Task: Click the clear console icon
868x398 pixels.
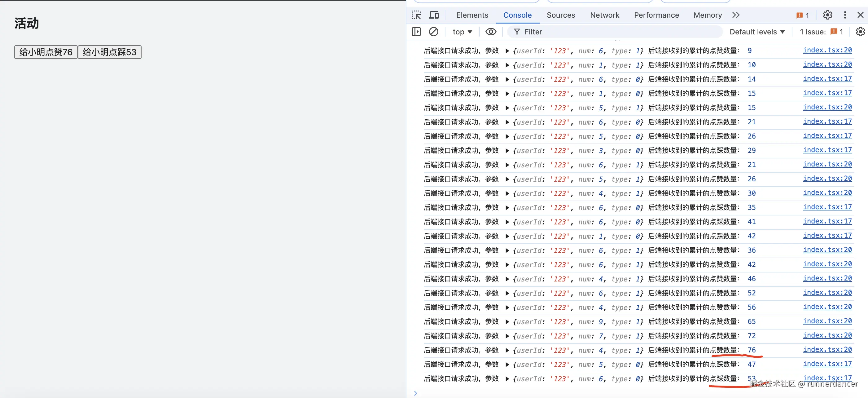Action: point(434,32)
